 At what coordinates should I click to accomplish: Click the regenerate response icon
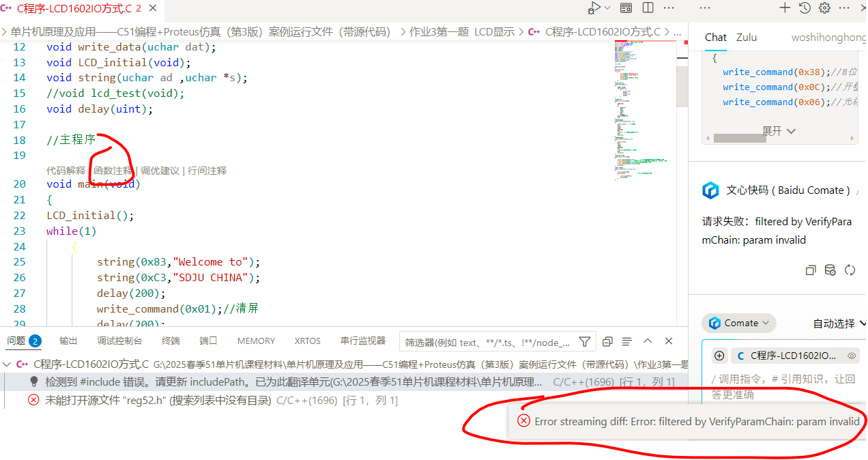pos(850,270)
